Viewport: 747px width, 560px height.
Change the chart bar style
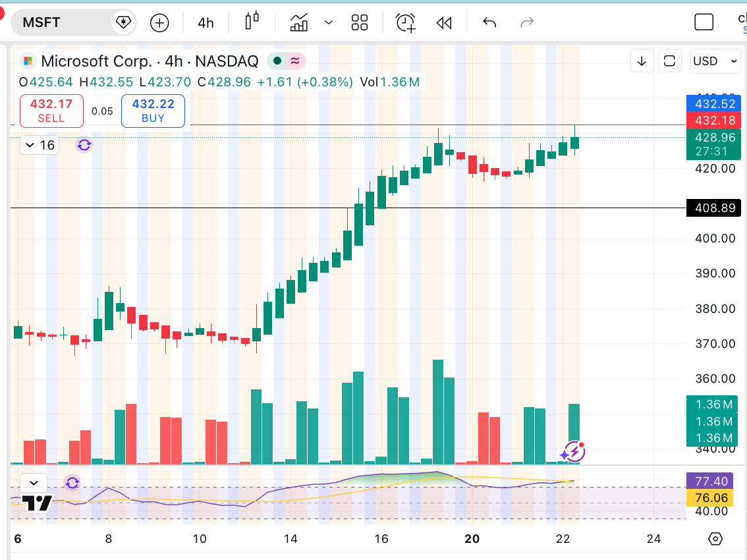click(251, 22)
